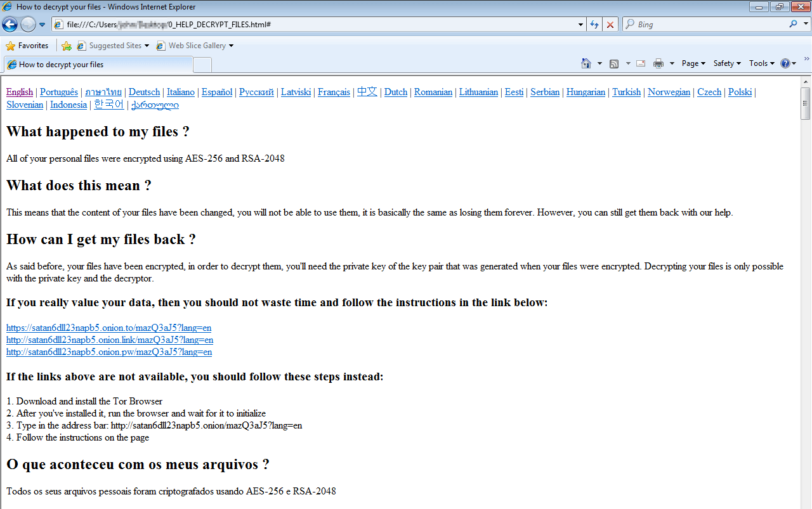Open the recent pages dropdown beside Forward
Viewport: 812px width, 509px height.
pos(43,25)
